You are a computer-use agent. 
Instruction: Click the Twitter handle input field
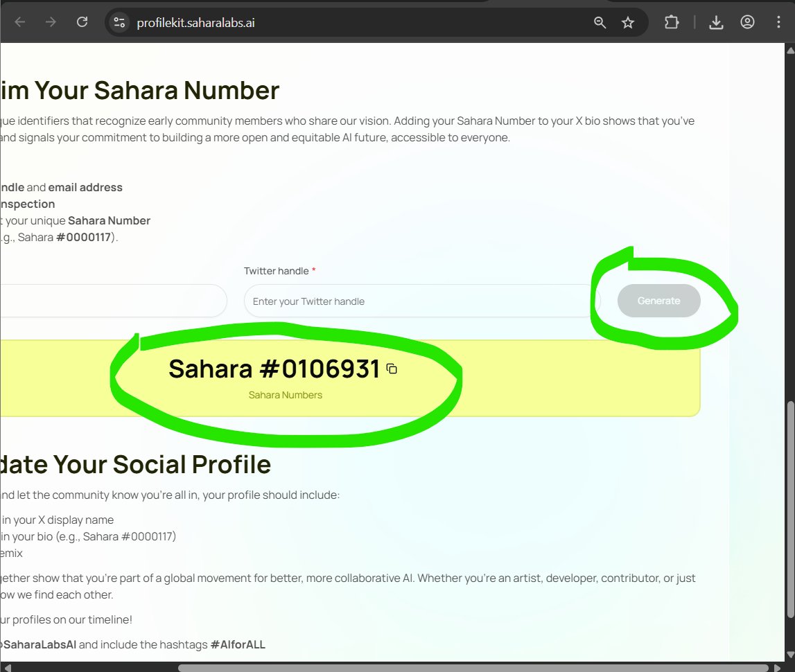422,301
